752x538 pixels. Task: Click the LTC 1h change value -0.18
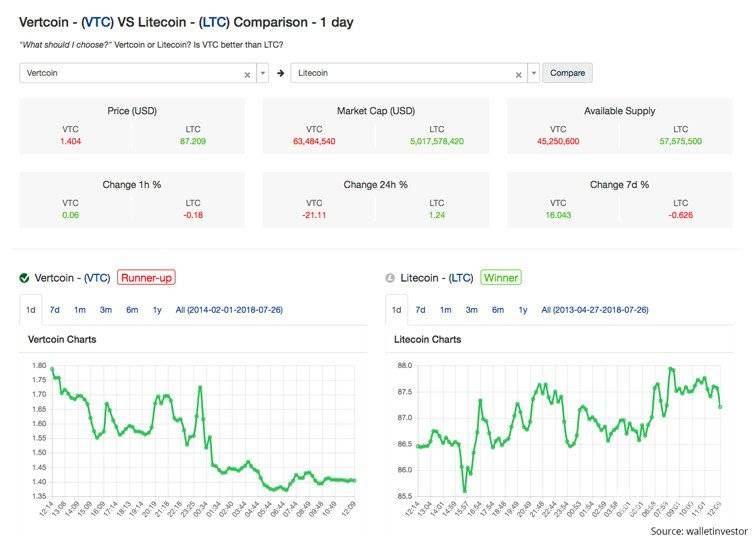point(193,215)
